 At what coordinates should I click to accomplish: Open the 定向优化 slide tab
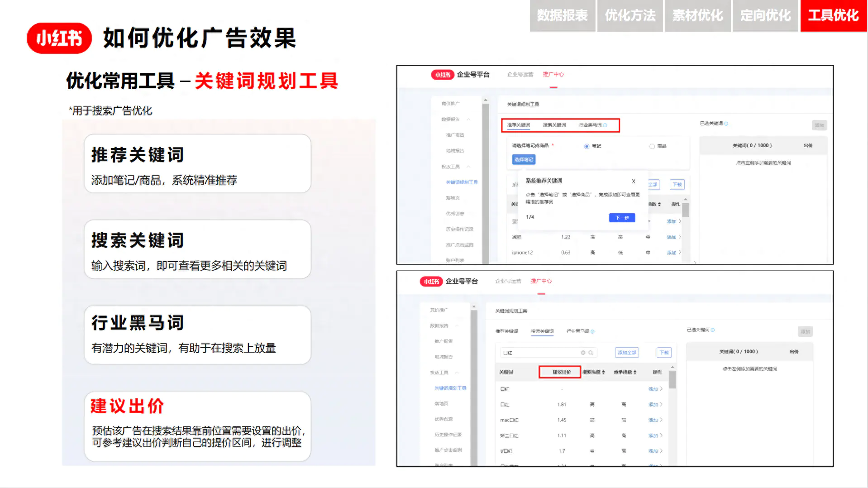pos(765,16)
